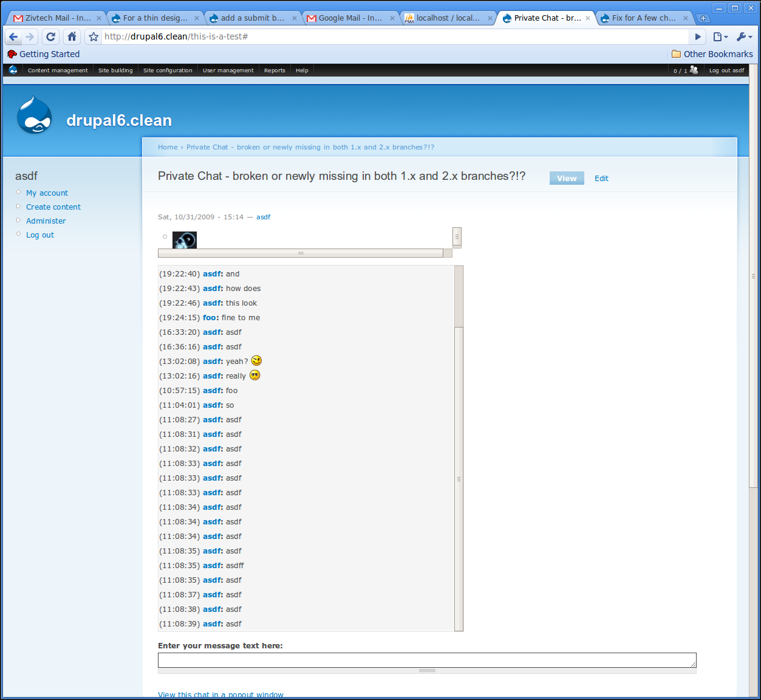Click the user list horizontal scrollbar
The image size is (761, 700).
click(x=301, y=253)
